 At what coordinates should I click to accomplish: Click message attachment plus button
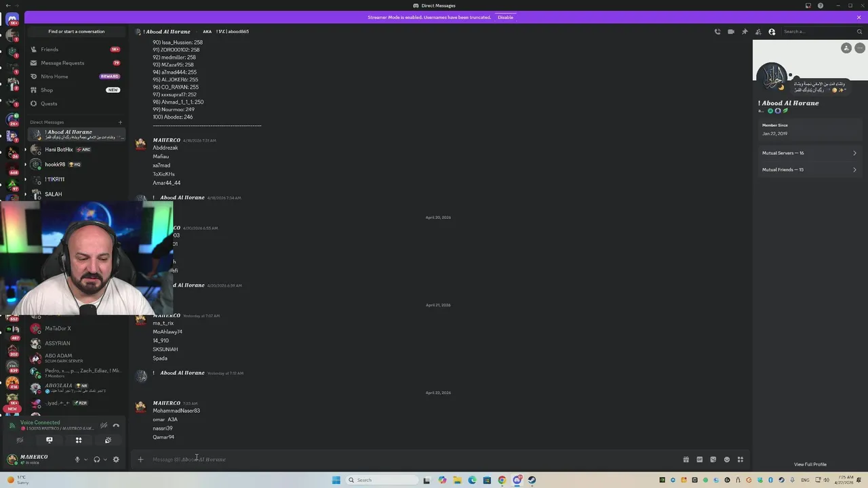coord(140,460)
